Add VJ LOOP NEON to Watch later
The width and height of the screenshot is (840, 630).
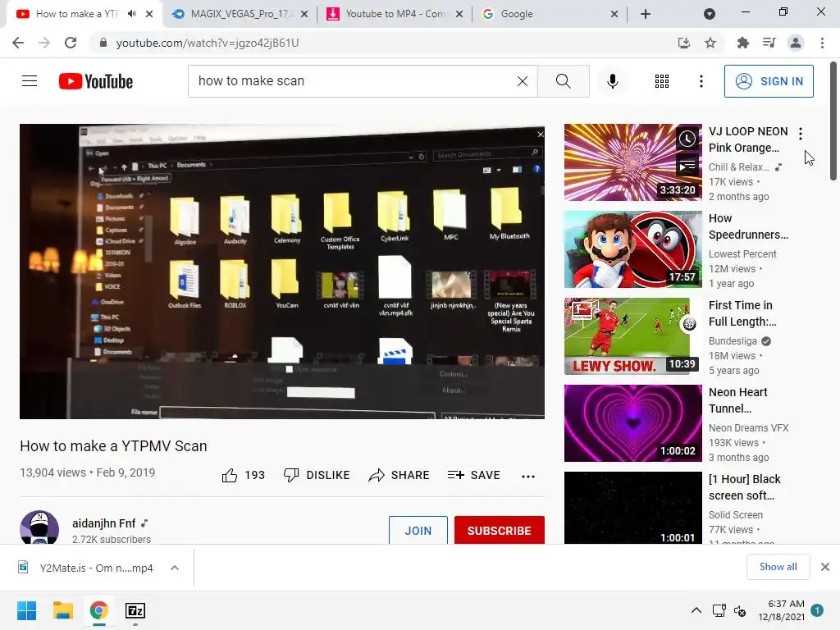point(687,139)
